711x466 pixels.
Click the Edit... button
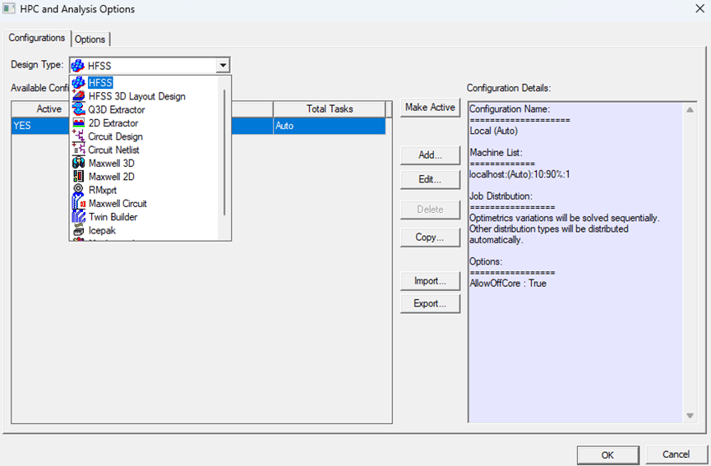click(430, 180)
